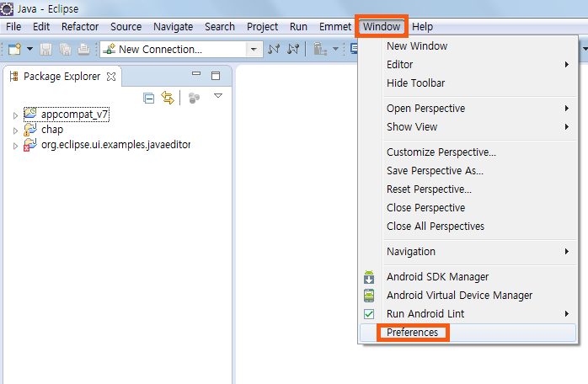Click the javaeditor project error icon
The width and height of the screenshot is (588, 384).
click(x=30, y=145)
